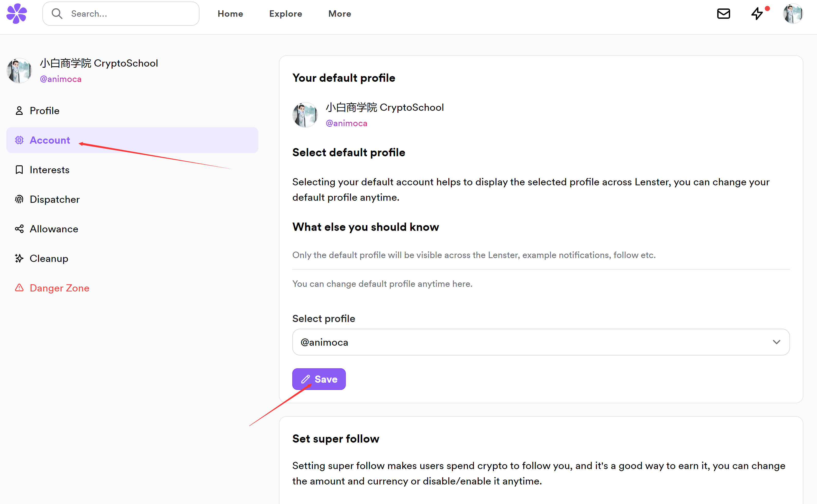Focus the Search input field

coord(121,14)
